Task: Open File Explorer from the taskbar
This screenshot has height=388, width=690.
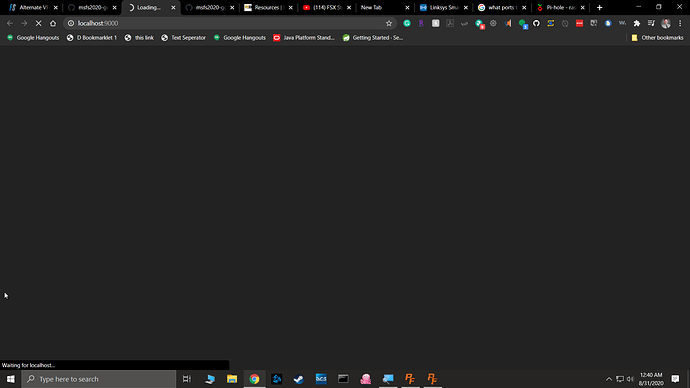Action: (x=232, y=379)
